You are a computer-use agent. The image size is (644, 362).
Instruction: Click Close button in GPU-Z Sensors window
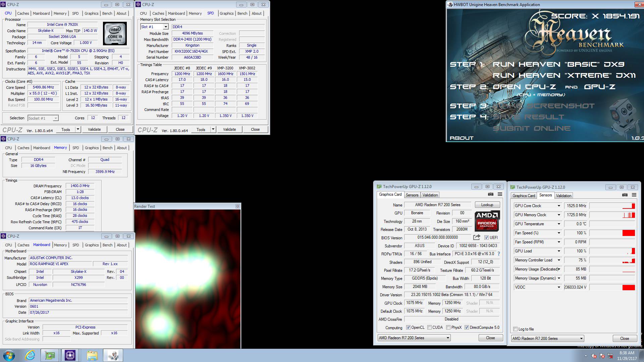(x=625, y=339)
